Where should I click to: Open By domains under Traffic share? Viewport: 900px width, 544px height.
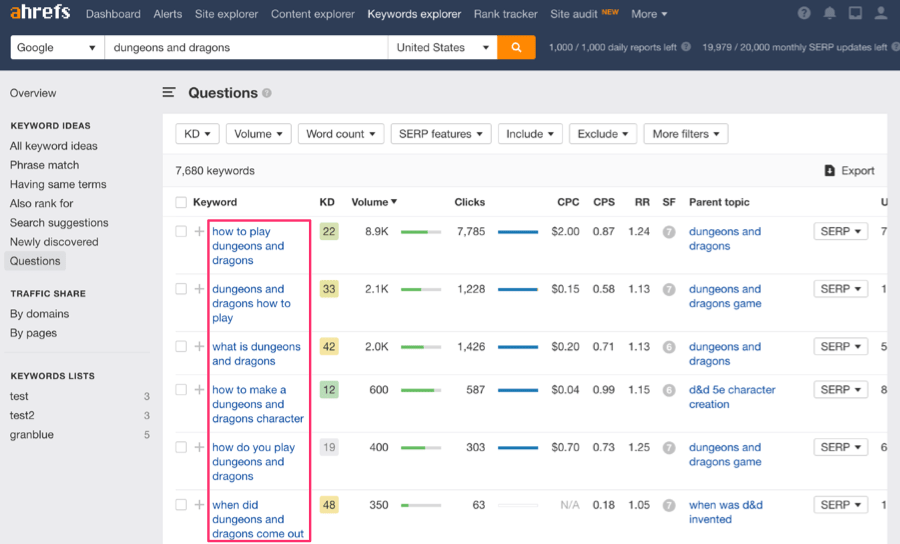39,313
